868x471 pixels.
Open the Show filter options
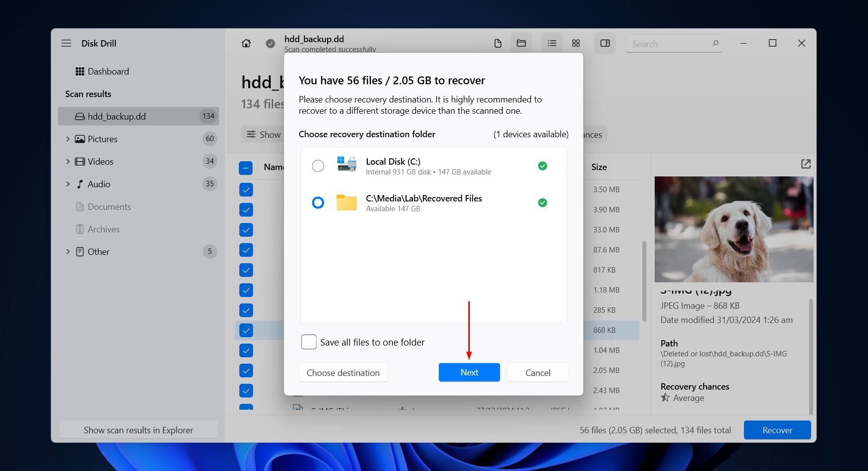pos(263,134)
